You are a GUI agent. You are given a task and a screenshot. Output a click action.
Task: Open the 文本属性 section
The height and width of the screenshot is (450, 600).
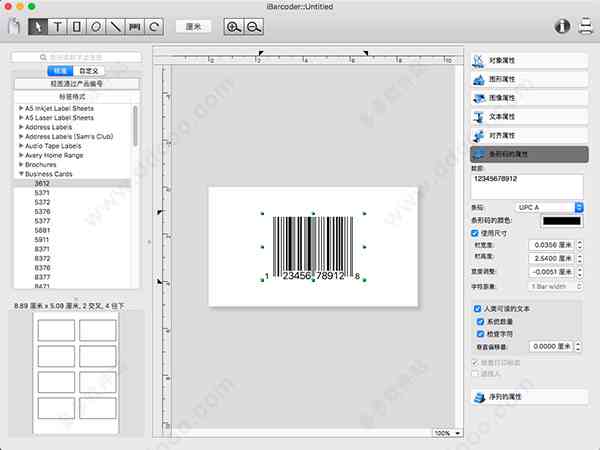click(529, 117)
